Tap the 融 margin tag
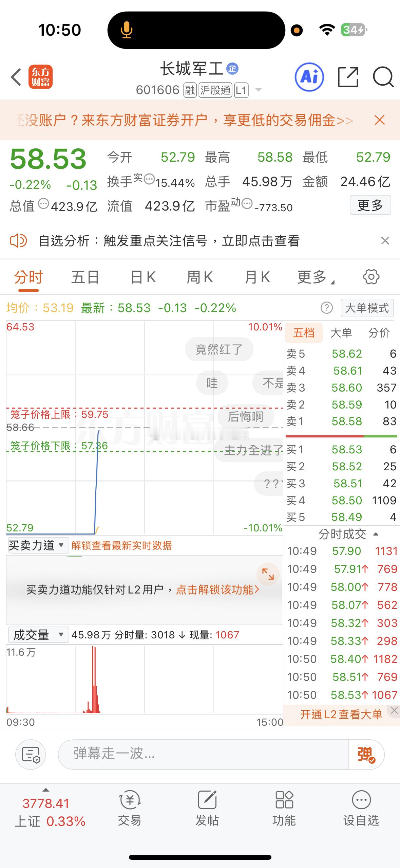 point(190,90)
